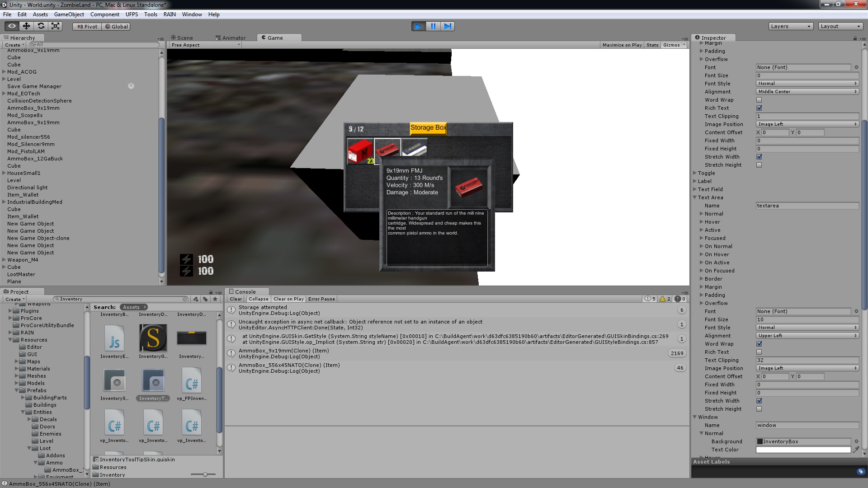
Task: Select the Move transform tool
Action: 26,26
